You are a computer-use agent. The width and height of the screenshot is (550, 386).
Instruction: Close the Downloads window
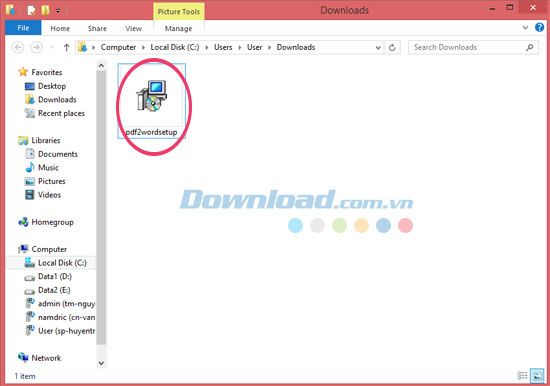click(533, 7)
